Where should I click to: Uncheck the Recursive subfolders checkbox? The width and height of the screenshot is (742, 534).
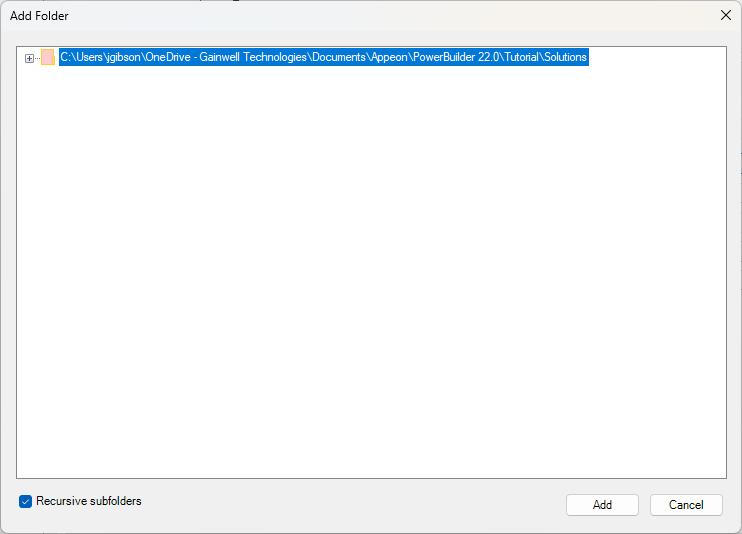(26, 501)
